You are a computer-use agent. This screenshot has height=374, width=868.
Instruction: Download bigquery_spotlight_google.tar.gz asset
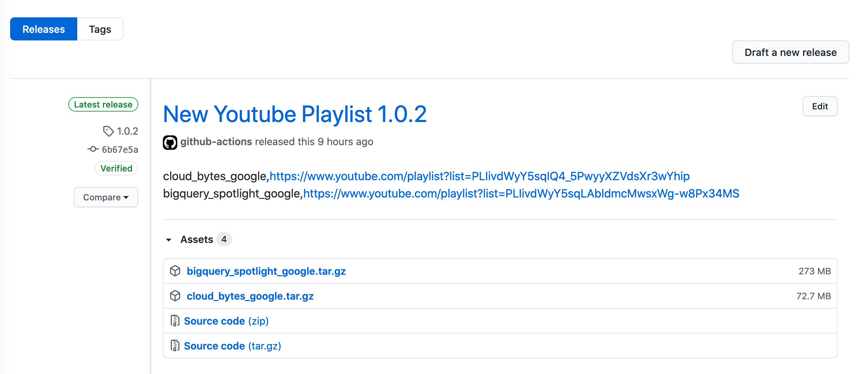pos(266,271)
